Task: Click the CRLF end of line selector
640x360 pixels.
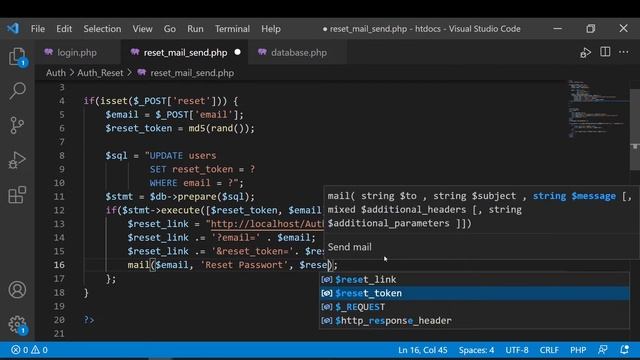Action: point(549,350)
